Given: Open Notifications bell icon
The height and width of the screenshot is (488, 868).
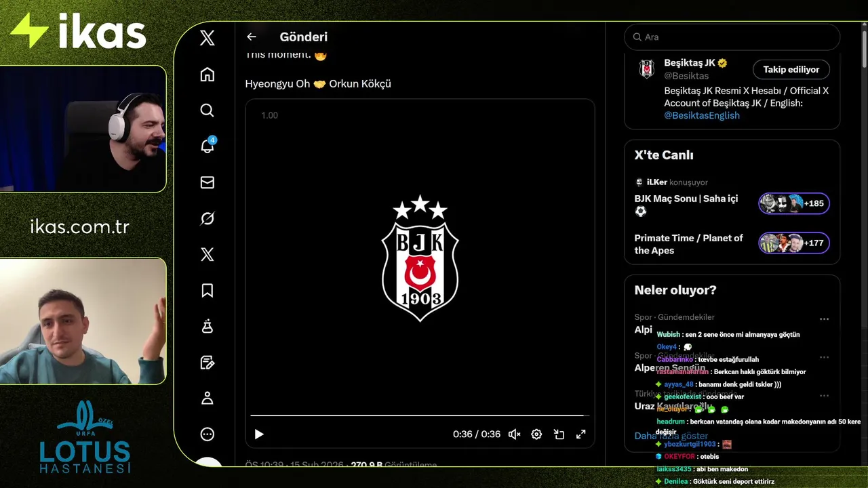Looking at the screenshot, I should coord(208,146).
